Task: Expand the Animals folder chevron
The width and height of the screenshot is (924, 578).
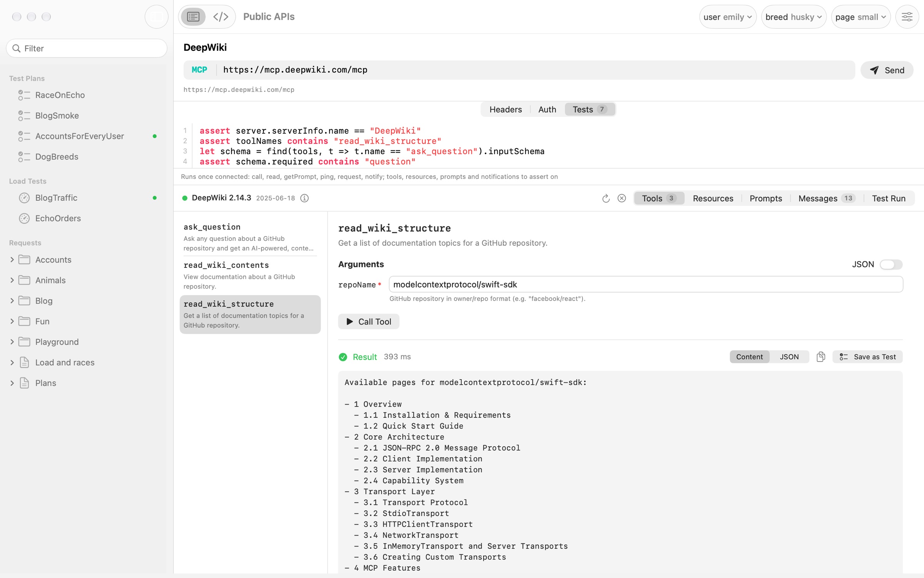Action: click(x=12, y=280)
